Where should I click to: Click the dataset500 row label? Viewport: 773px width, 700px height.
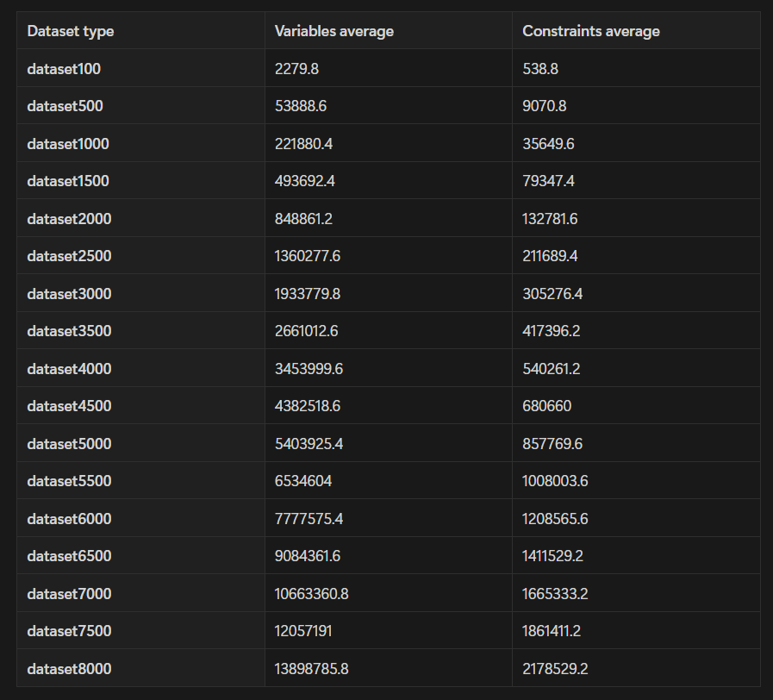tap(65, 106)
